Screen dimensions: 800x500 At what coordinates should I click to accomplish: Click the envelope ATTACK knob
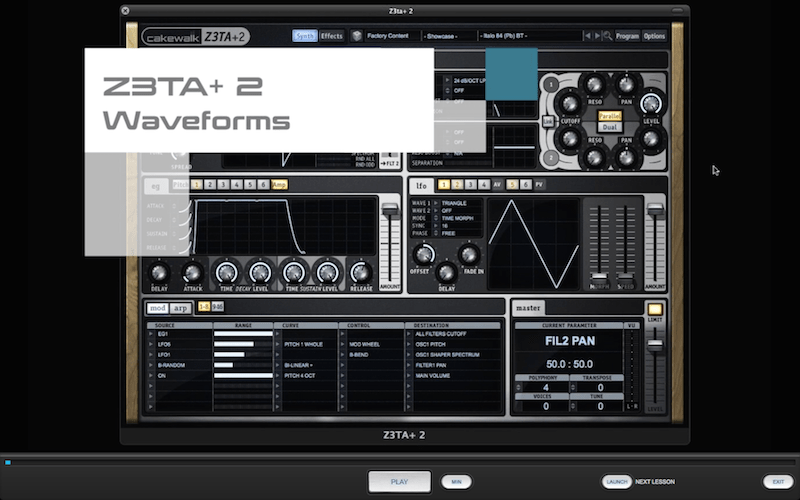coord(193,273)
